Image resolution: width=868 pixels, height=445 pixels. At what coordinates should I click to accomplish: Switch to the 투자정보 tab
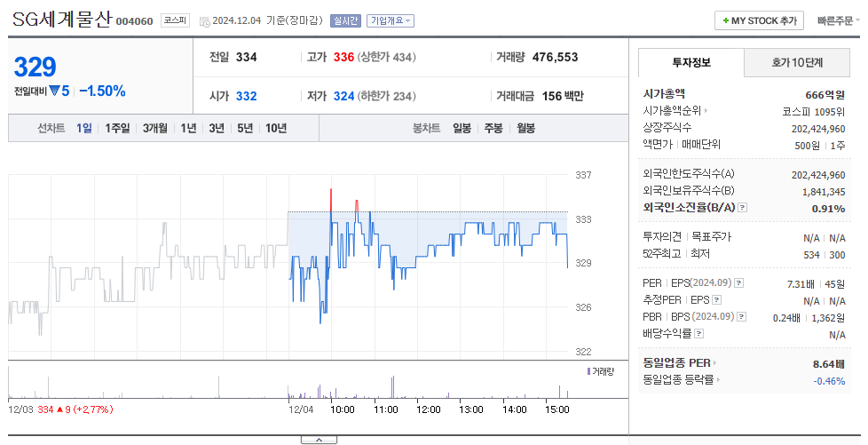tap(690, 63)
